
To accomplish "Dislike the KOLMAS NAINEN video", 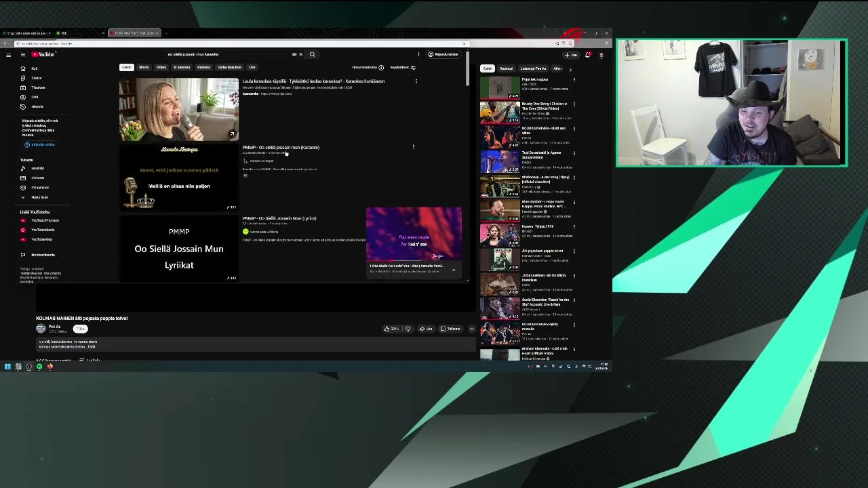I will (408, 329).
